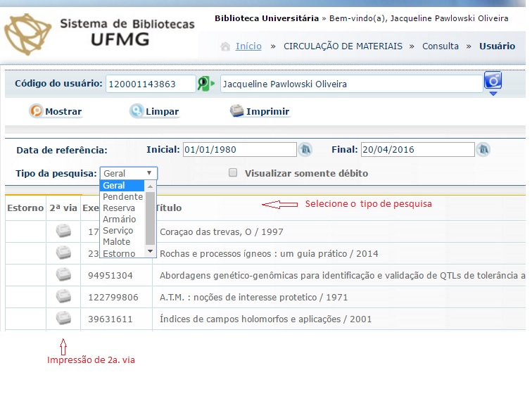
Task: Click the Código do usuário input field
Action: 151,84
